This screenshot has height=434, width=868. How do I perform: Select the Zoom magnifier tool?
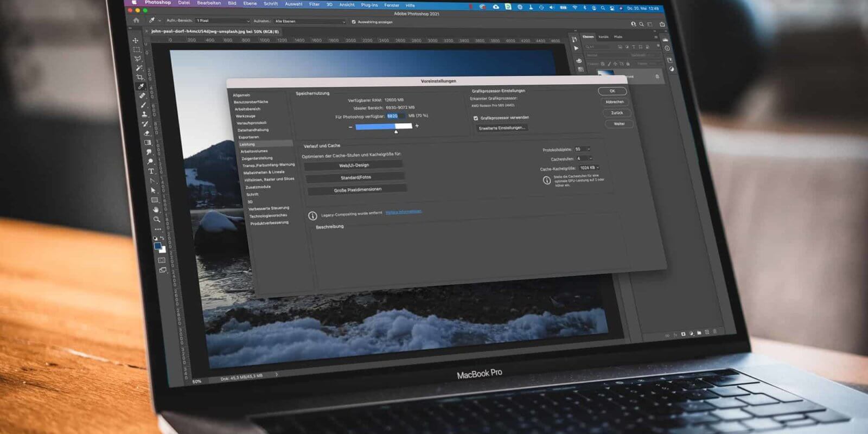coord(157,220)
